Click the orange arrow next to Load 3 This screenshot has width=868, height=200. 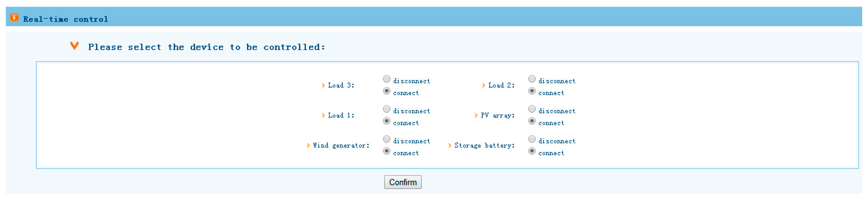coord(323,85)
